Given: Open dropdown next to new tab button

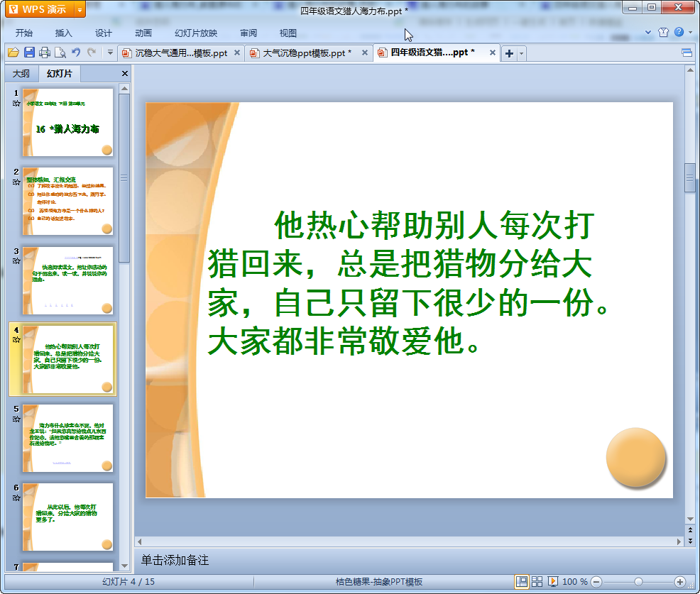Looking at the screenshot, I should tap(523, 53).
